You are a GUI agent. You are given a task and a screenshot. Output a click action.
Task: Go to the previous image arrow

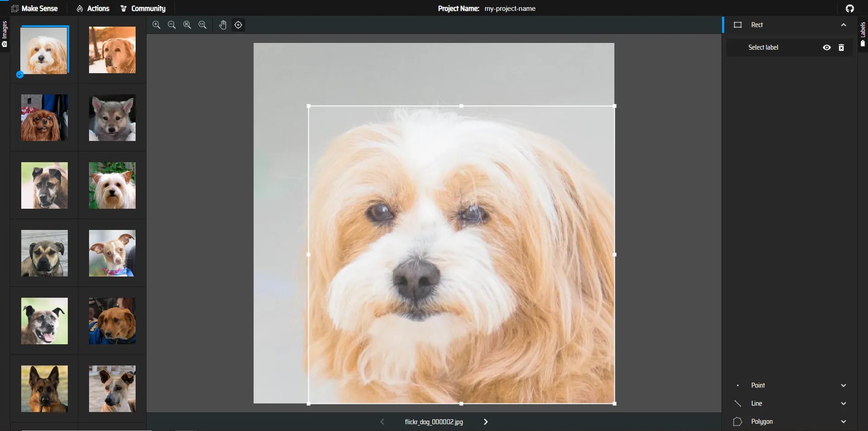(x=382, y=422)
